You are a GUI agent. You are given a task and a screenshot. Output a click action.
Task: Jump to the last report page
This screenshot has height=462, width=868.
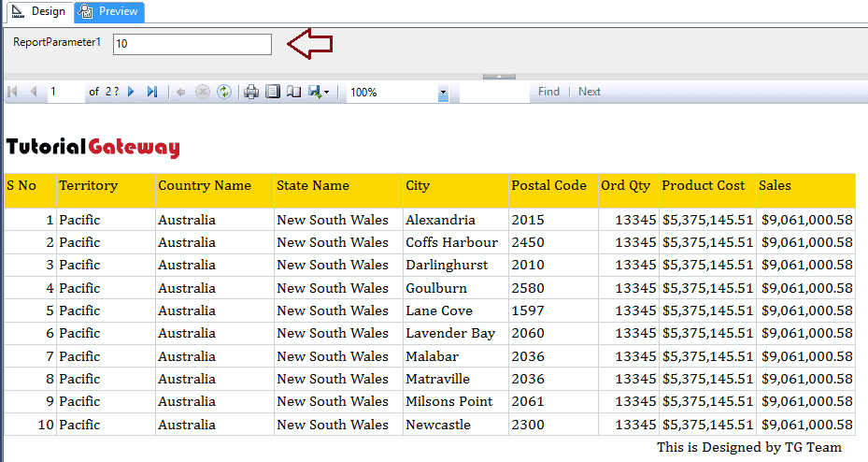click(x=152, y=92)
